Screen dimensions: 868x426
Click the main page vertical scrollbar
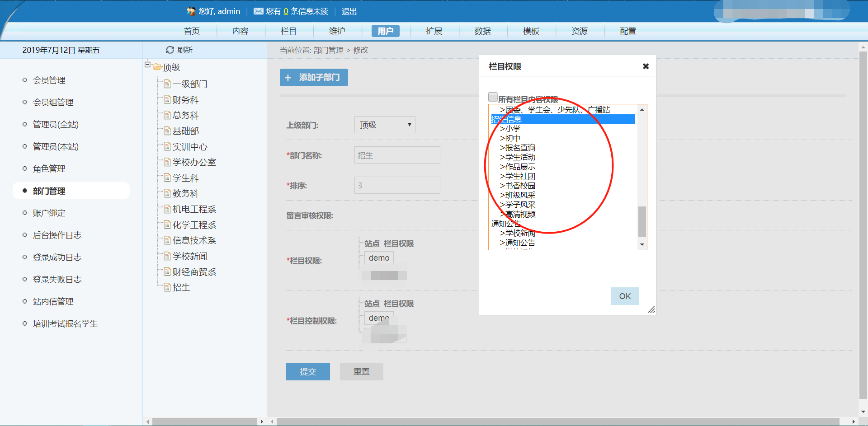point(863,226)
